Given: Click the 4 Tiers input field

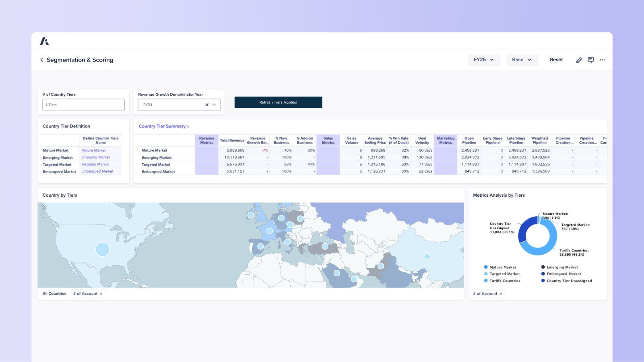Looking at the screenshot, I should point(83,105).
